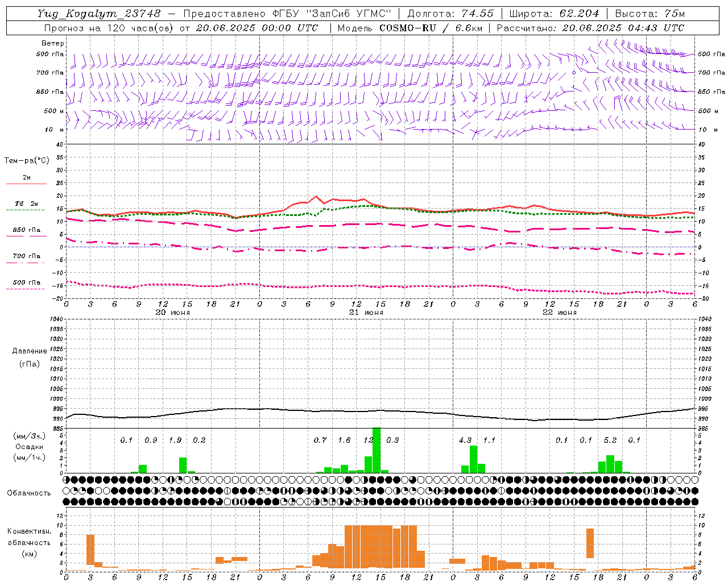Click the 1.1 precipitation value

[489, 440]
